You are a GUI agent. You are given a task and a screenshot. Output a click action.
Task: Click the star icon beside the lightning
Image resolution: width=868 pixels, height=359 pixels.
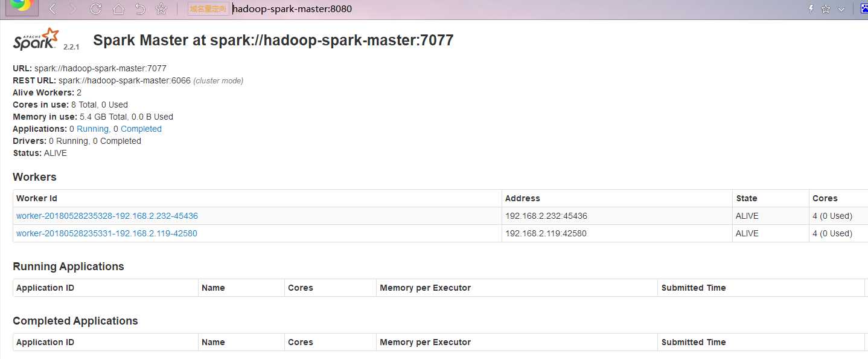(x=825, y=9)
